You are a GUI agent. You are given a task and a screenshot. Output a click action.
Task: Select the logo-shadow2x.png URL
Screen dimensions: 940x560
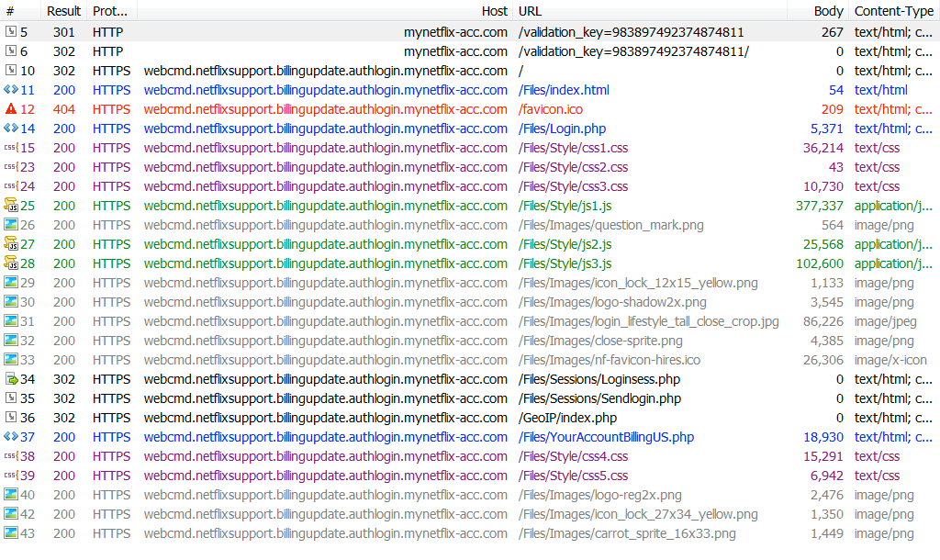[x=612, y=302]
